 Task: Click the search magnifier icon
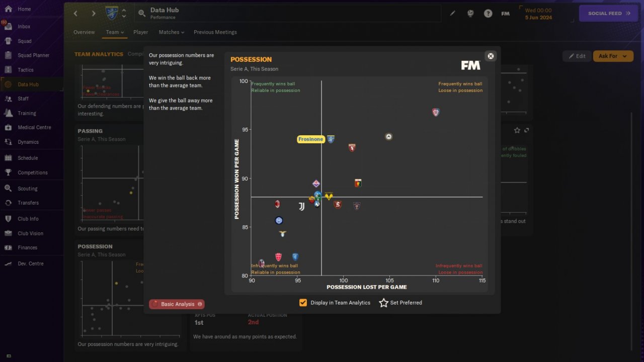pos(142,14)
